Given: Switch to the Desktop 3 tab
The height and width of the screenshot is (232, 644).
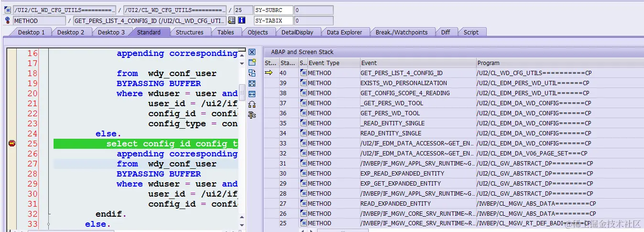Looking at the screenshot, I should tap(111, 32).
